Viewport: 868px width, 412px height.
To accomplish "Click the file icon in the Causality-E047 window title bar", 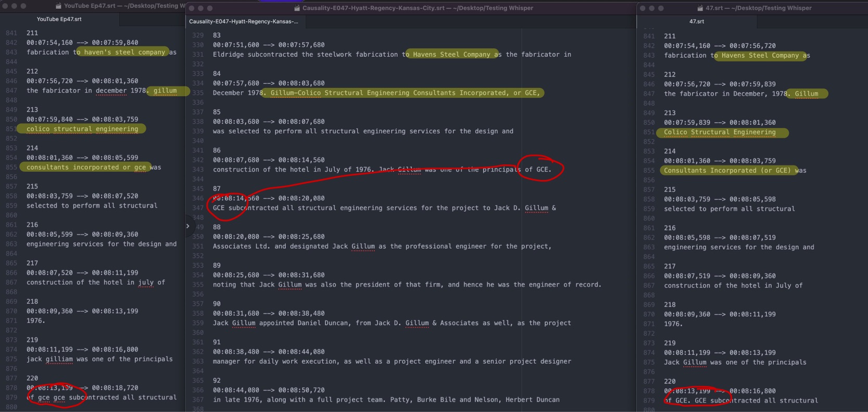I will 297,8.
